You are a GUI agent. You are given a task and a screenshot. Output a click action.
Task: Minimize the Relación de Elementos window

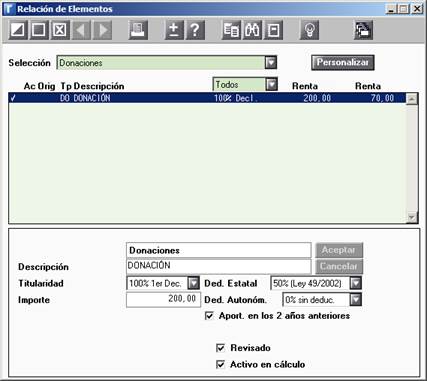tap(391, 9)
